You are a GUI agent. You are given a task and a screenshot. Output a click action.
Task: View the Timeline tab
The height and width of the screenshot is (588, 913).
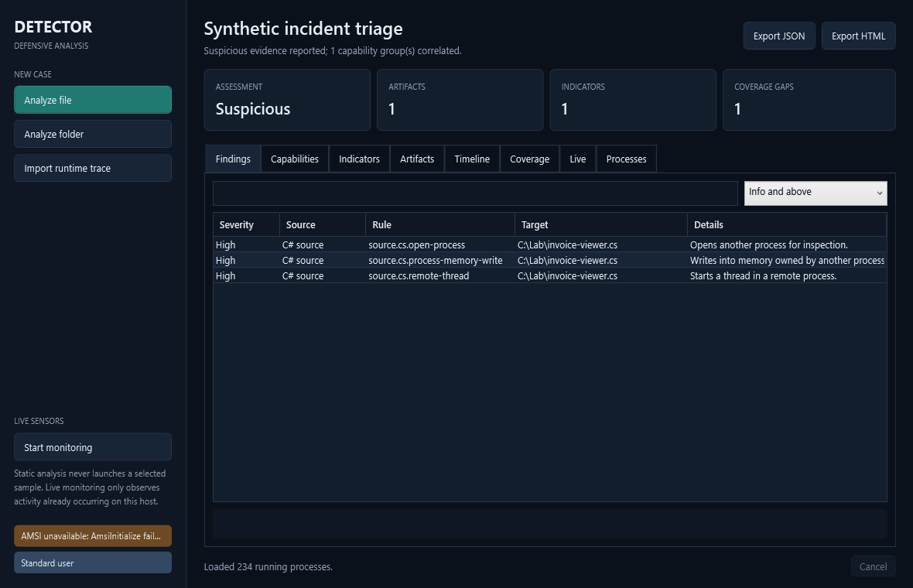click(x=472, y=159)
